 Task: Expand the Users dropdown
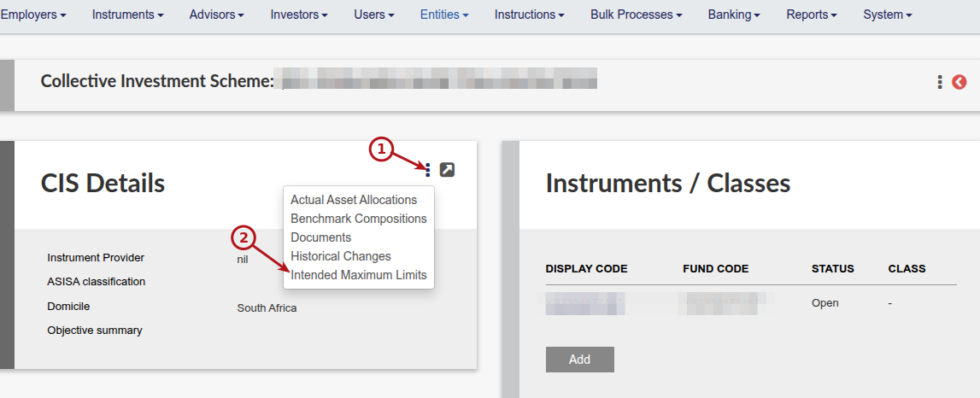click(x=373, y=15)
